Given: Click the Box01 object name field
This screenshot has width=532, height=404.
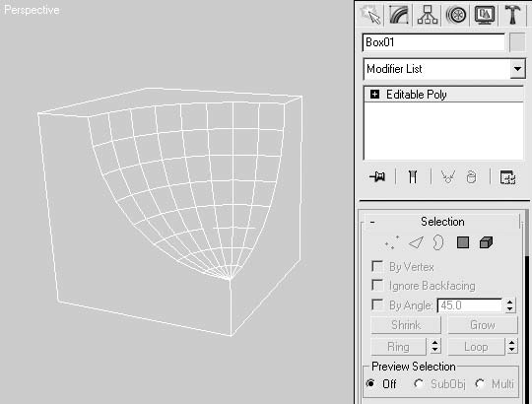Looking at the screenshot, I should pos(433,42).
